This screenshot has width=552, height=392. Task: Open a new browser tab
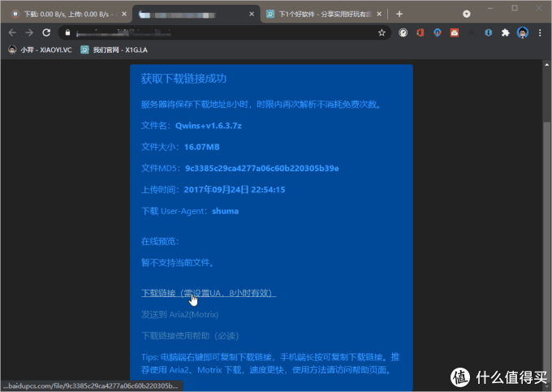(399, 14)
